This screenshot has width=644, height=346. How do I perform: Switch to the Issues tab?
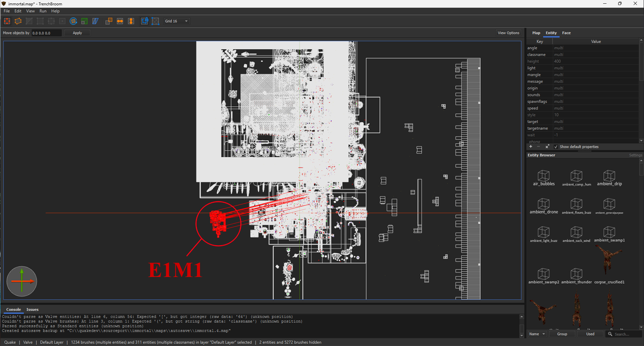pyautogui.click(x=33, y=310)
